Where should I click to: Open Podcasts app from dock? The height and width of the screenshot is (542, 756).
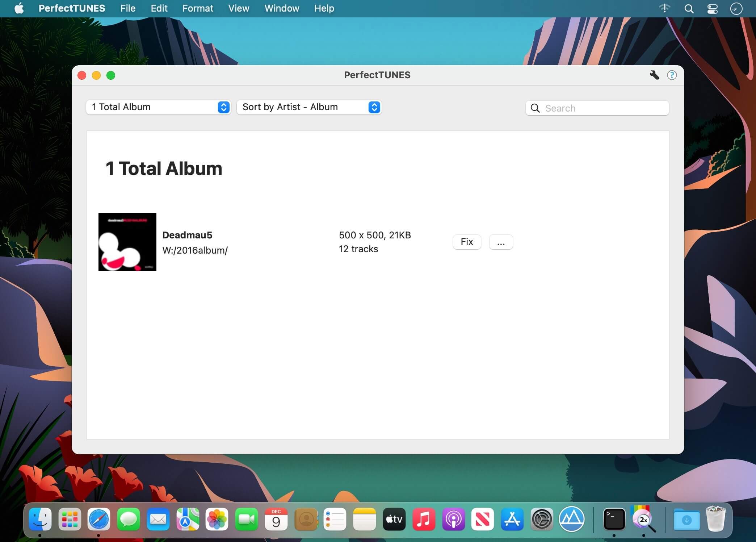[453, 520]
